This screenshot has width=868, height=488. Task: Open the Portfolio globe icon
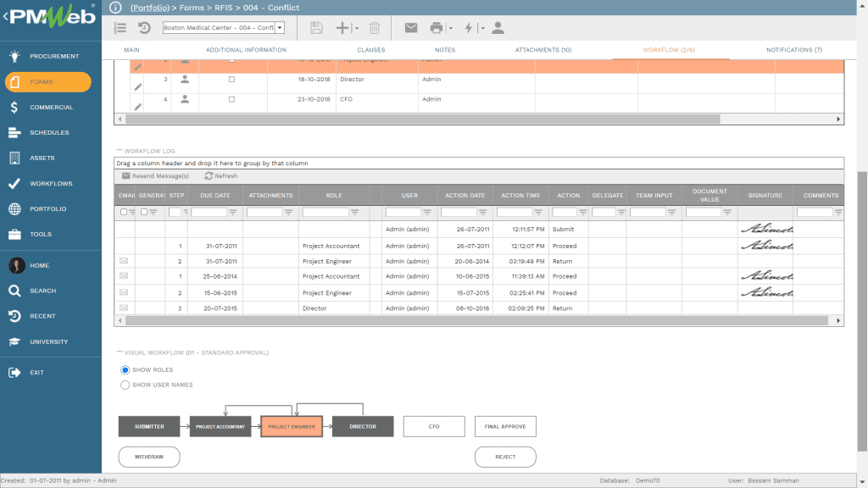(x=14, y=209)
